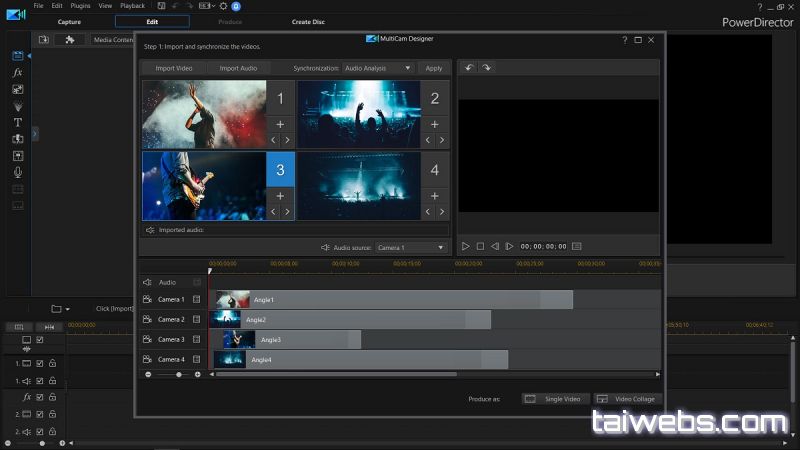Click the plus icon under camera 2

point(434,124)
